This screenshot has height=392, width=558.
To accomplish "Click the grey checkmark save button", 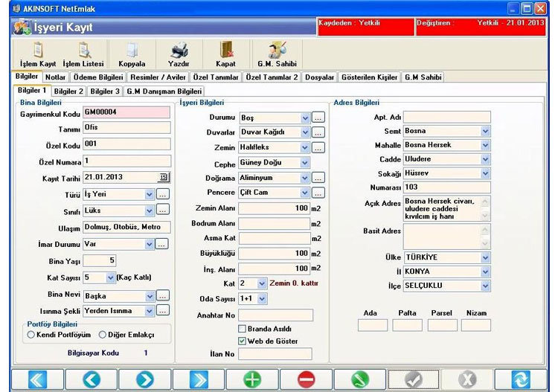I will [414, 379].
